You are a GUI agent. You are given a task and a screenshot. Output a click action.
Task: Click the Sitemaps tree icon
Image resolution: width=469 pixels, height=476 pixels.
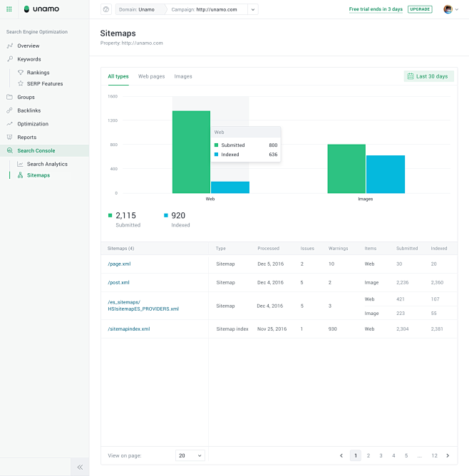tap(21, 175)
